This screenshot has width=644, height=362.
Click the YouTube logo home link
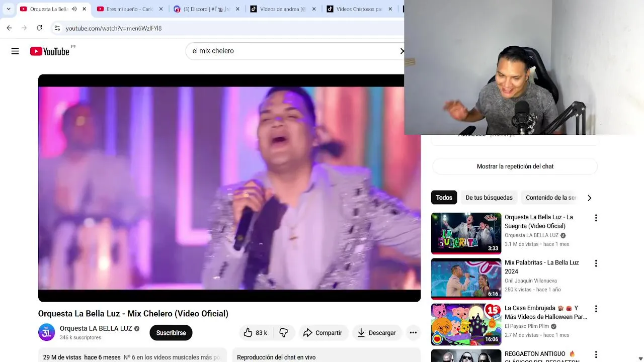coord(49,51)
